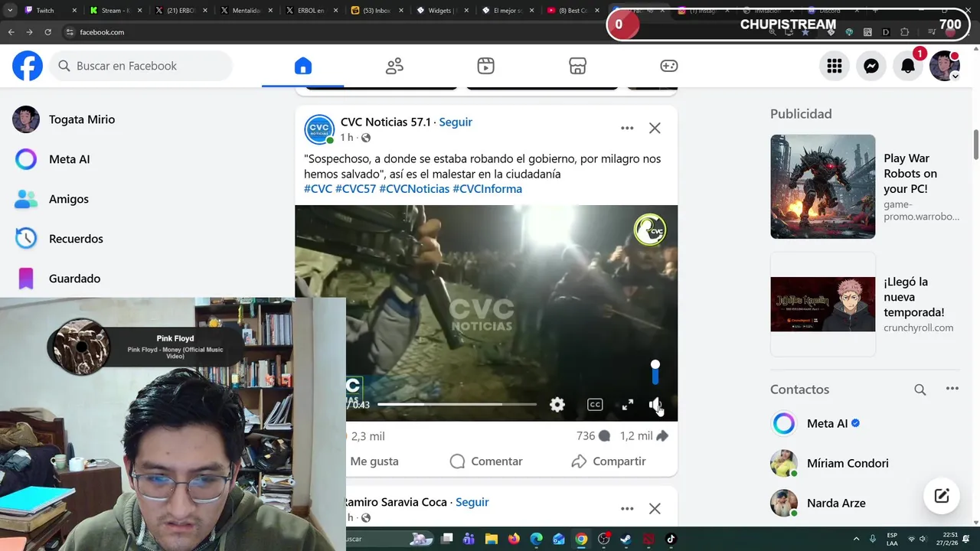Mute the video with the speaker icon
This screenshot has height=551, width=980.
[655, 405]
